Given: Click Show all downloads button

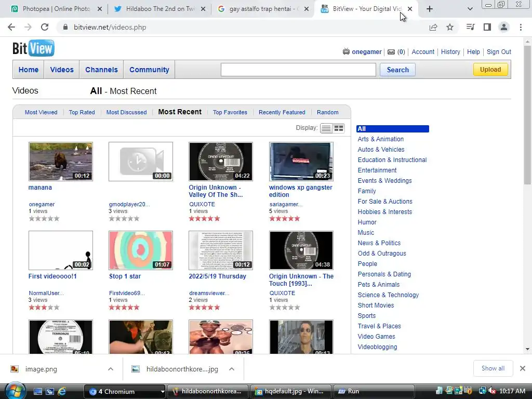Looking at the screenshot, I should (x=493, y=368).
